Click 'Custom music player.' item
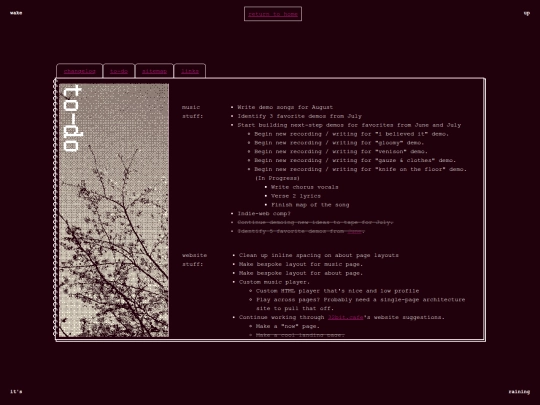 coord(274,282)
